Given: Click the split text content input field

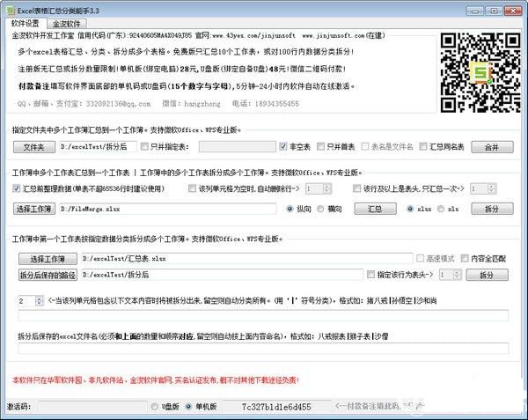Looking at the screenshot, I should click(x=263, y=316).
